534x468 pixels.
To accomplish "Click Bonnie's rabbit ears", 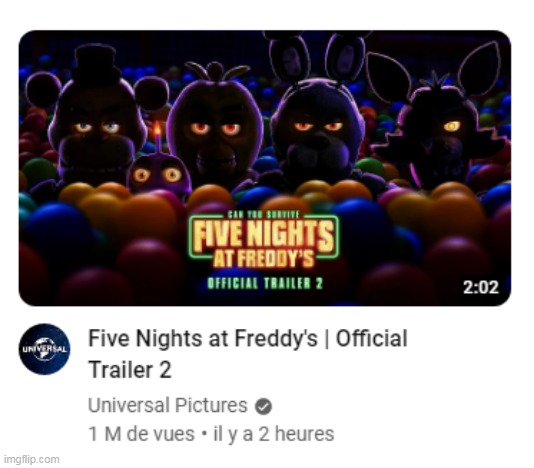I will tap(318, 58).
